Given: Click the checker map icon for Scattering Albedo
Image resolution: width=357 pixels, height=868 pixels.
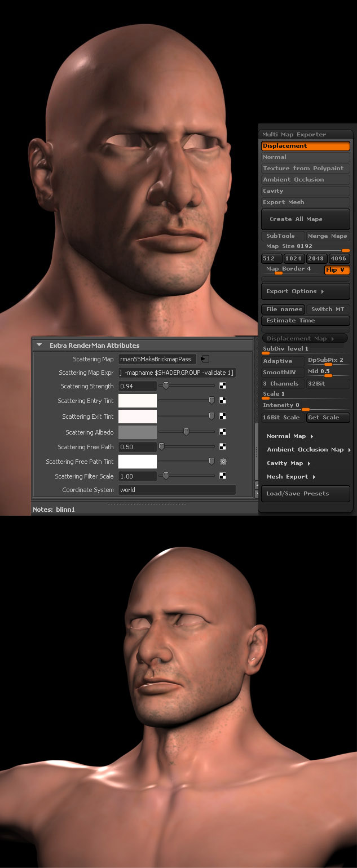Looking at the screenshot, I should pyautogui.click(x=223, y=432).
